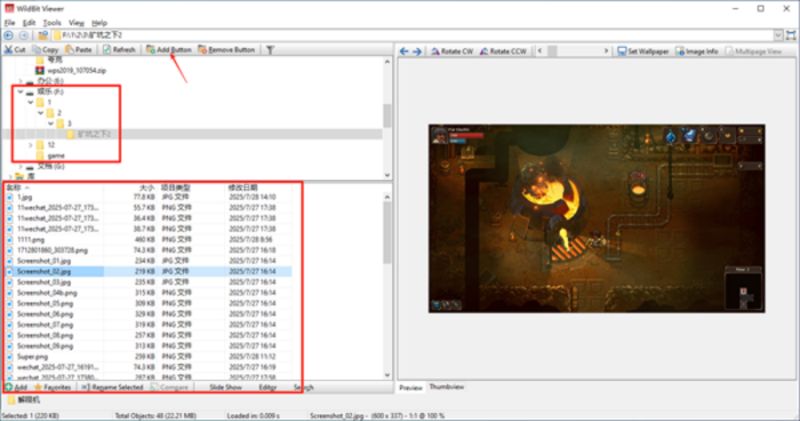Screen dimensions: 800x421
Task: Set the image as wallpaper
Action: click(643, 51)
